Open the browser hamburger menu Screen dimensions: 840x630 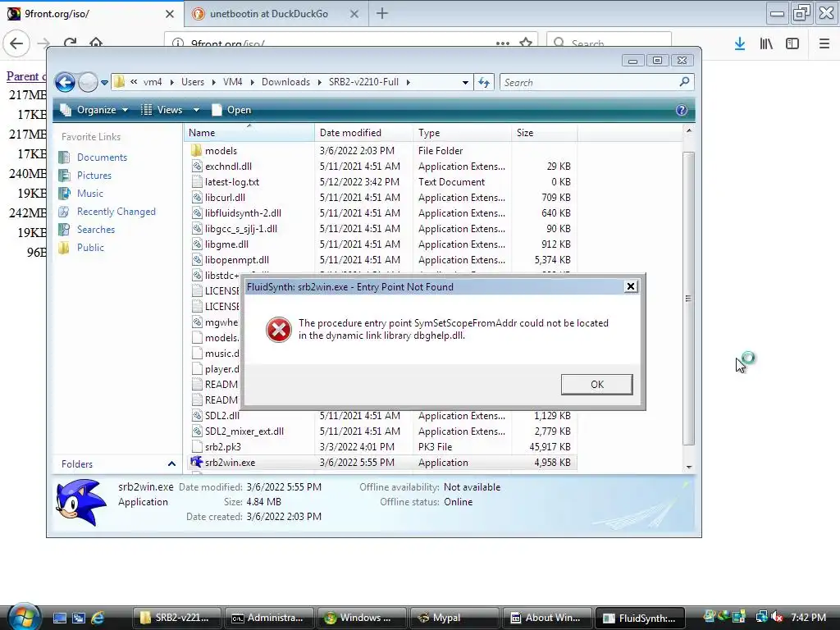824,44
